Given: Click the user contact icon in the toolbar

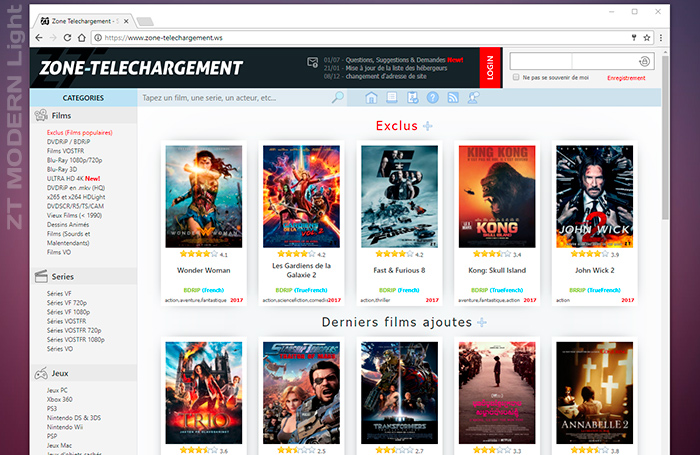Looking at the screenshot, I should click(x=473, y=97).
